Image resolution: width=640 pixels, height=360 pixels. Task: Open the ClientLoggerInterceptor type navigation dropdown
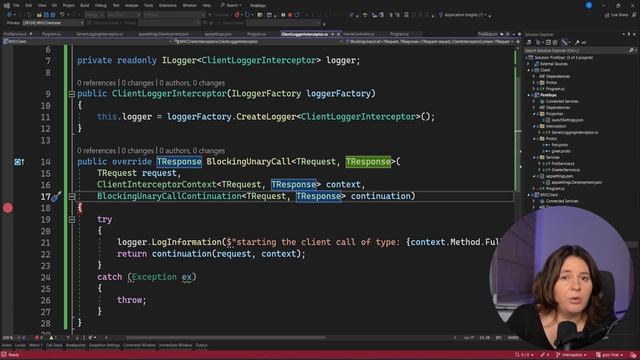coord(258,42)
